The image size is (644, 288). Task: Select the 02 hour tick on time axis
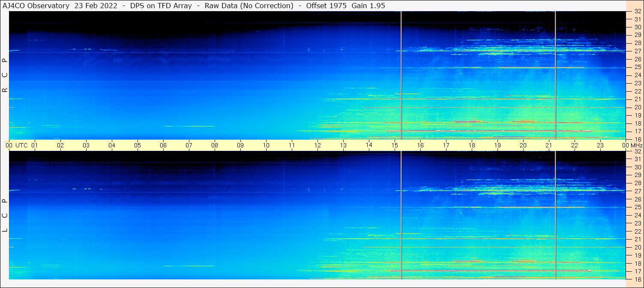pyautogui.click(x=60, y=145)
